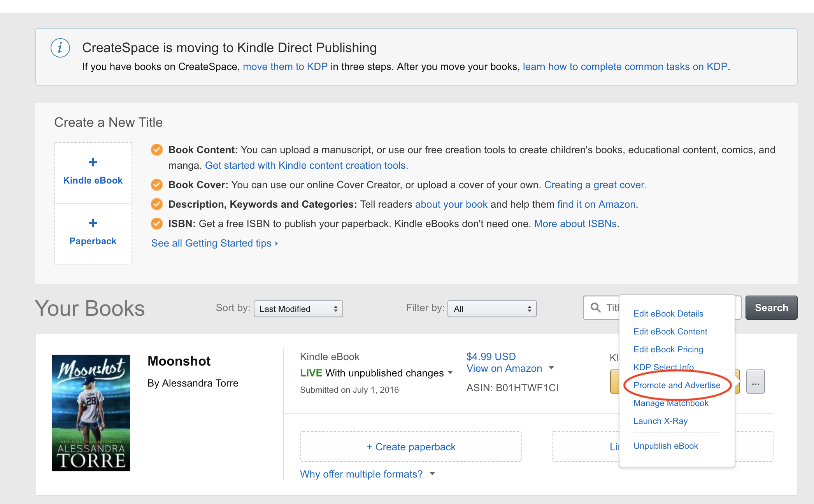Image resolution: width=814 pixels, height=504 pixels.
Task: Select Edit eBook Content menu item
Action: pyautogui.click(x=670, y=331)
